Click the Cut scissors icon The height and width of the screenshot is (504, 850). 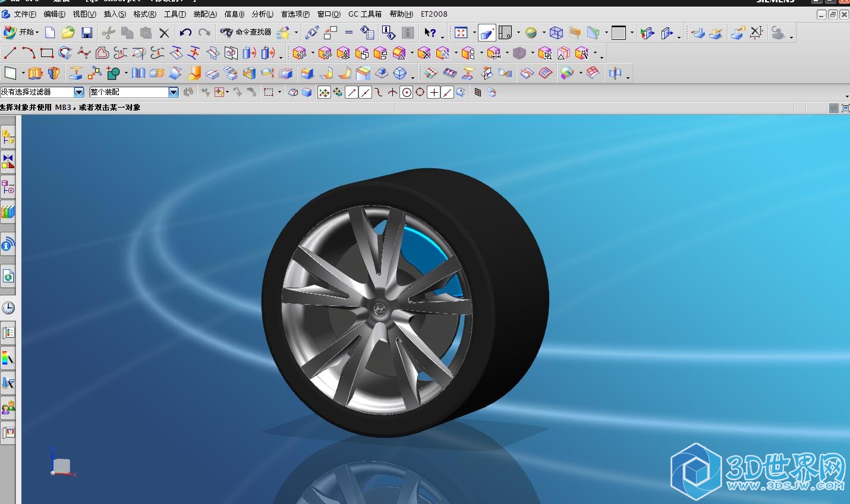point(108,33)
